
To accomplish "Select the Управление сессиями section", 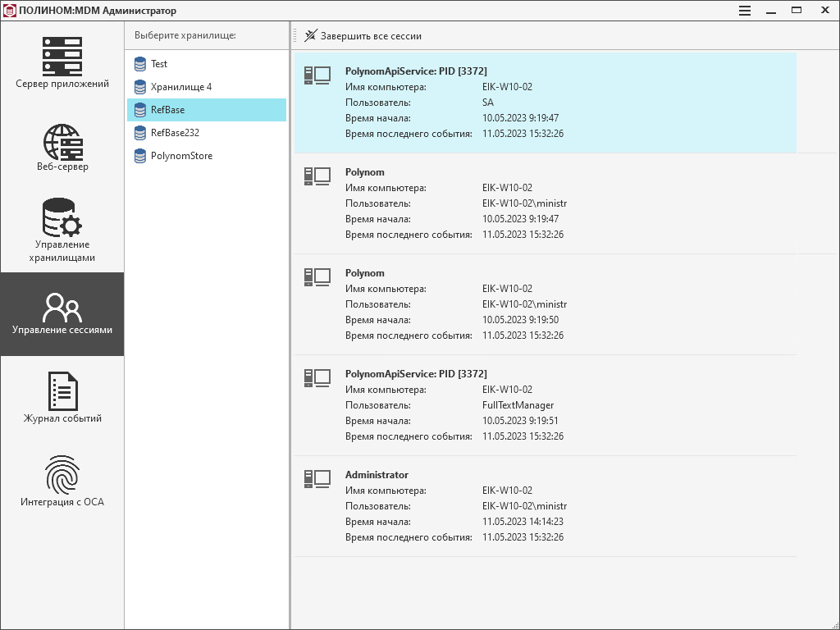I will click(x=62, y=314).
